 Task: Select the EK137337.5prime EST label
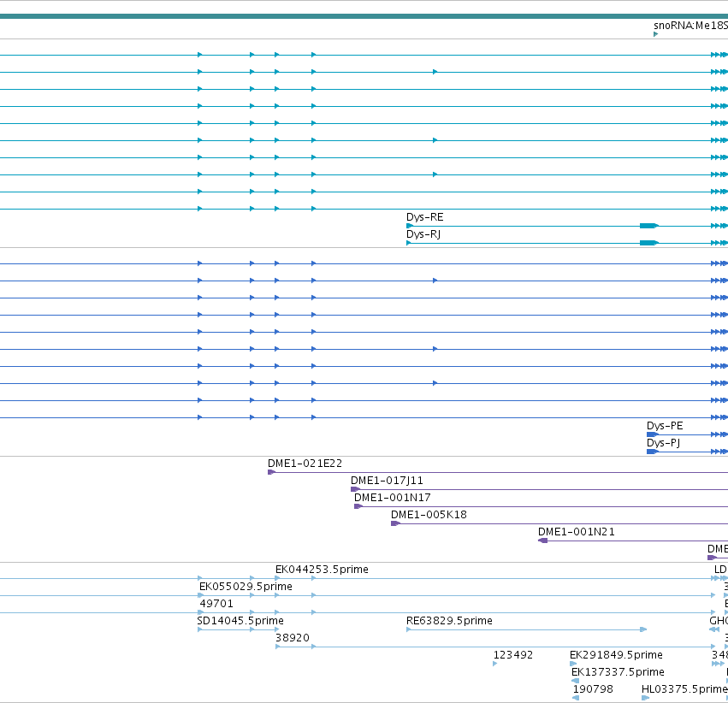[618, 672]
